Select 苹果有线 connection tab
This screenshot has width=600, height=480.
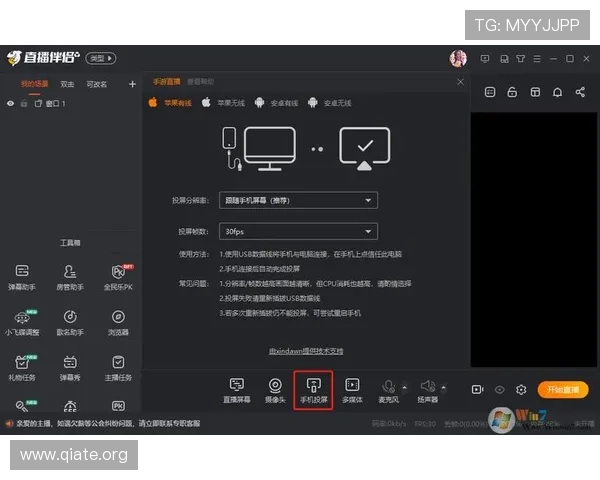[x=170, y=103]
